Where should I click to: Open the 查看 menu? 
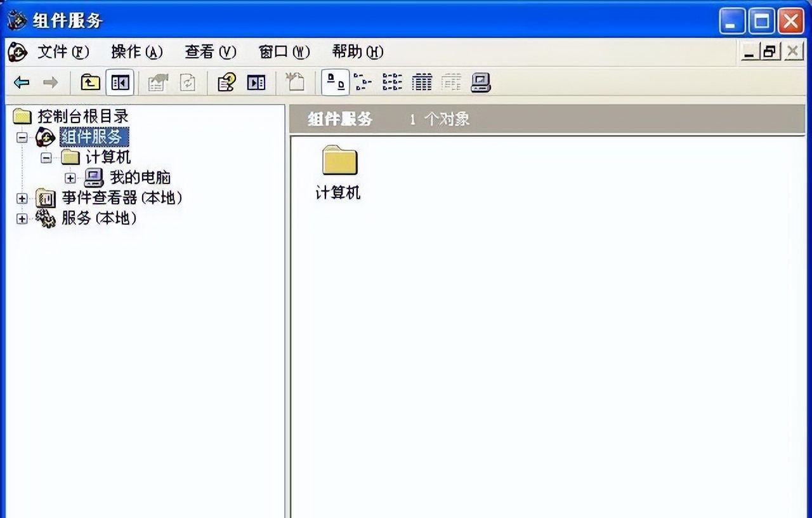[x=210, y=52]
